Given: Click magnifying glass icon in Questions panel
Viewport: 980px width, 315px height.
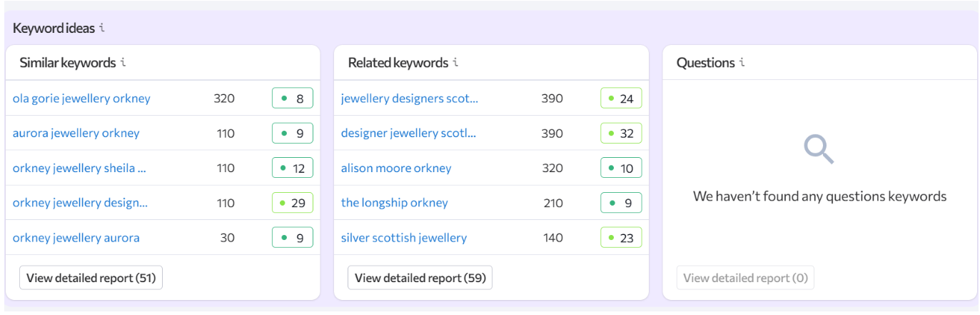Looking at the screenshot, I should tap(819, 149).
